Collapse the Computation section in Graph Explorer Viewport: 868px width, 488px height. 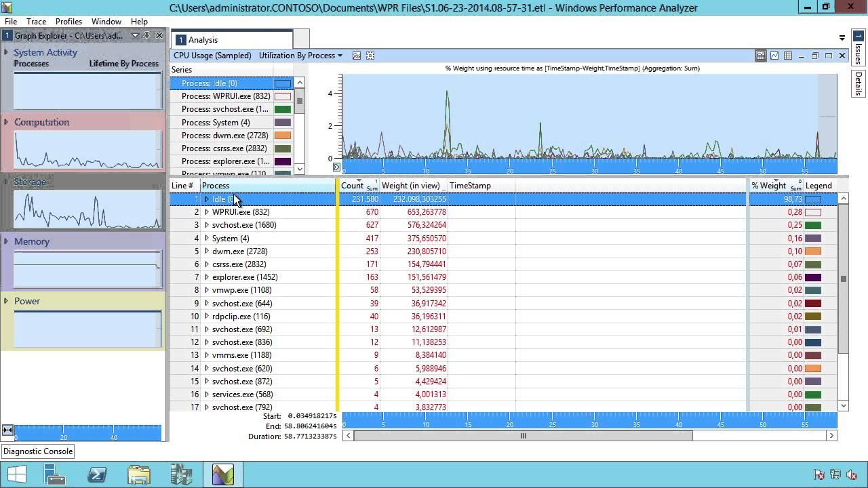7,122
